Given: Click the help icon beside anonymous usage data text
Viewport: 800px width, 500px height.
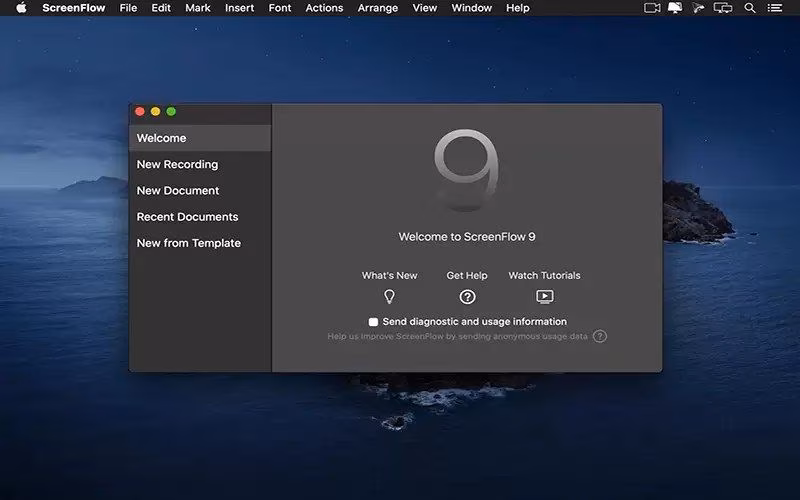Looking at the screenshot, I should point(600,336).
